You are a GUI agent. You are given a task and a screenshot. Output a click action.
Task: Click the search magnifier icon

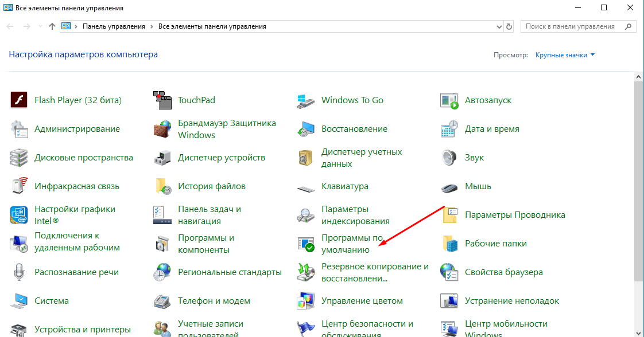628,26
